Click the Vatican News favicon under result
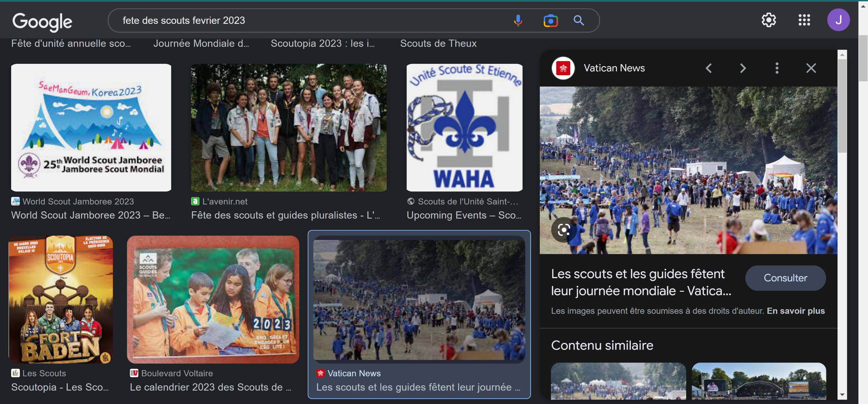Image resolution: width=868 pixels, height=404 pixels. [x=320, y=373]
